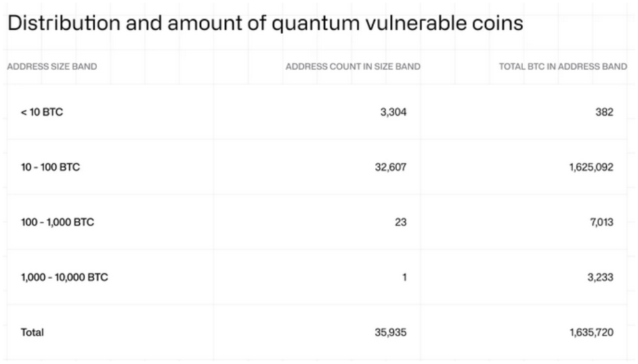The width and height of the screenshot is (638, 364).
Task: Click 'quantum vulnerable coins' in the title
Action: pos(408,23)
